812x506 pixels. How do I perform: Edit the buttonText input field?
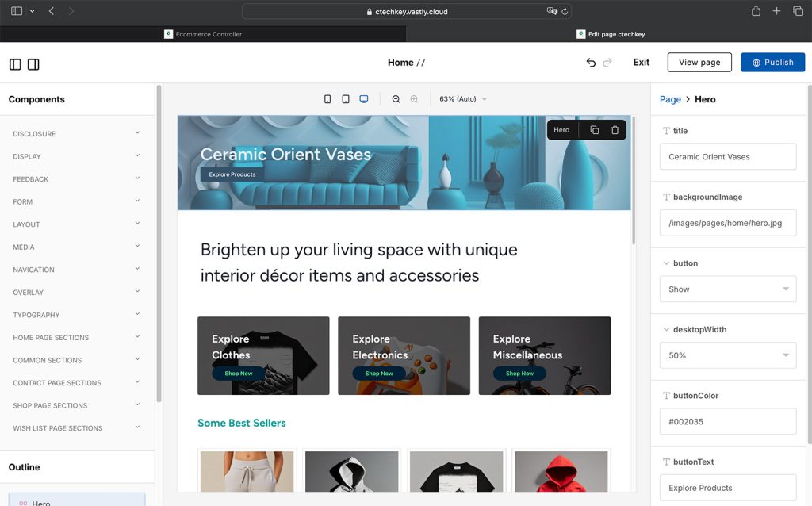728,488
